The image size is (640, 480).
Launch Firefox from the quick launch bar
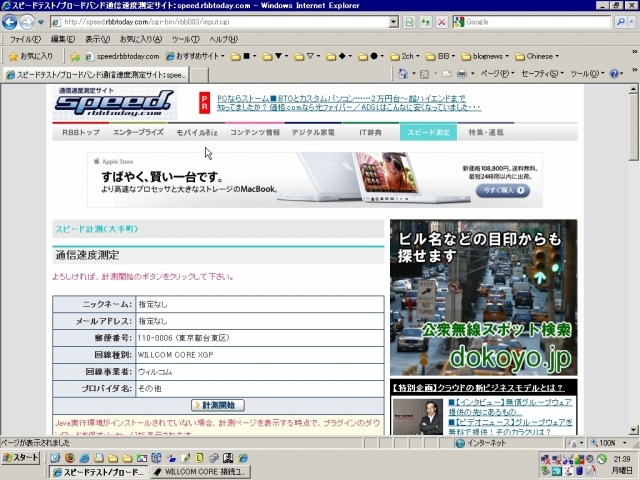click(x=70, y=458)
